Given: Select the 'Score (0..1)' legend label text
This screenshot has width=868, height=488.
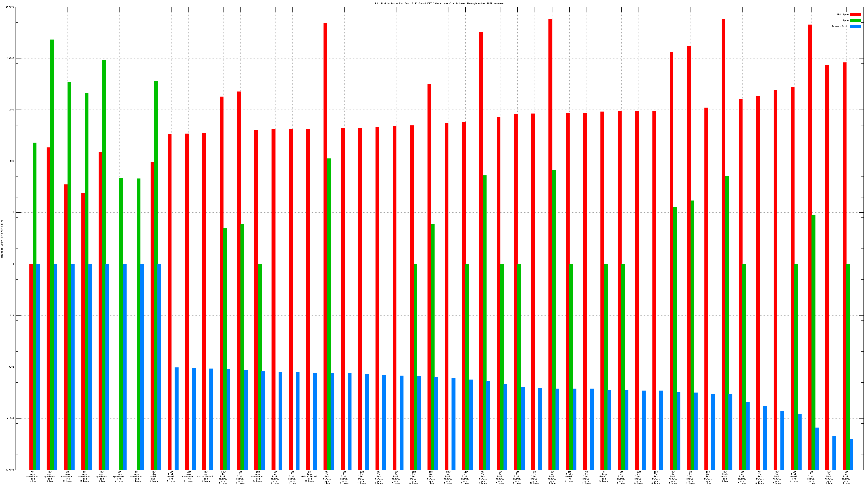Looking at the screenshot, I should point(840,26).
